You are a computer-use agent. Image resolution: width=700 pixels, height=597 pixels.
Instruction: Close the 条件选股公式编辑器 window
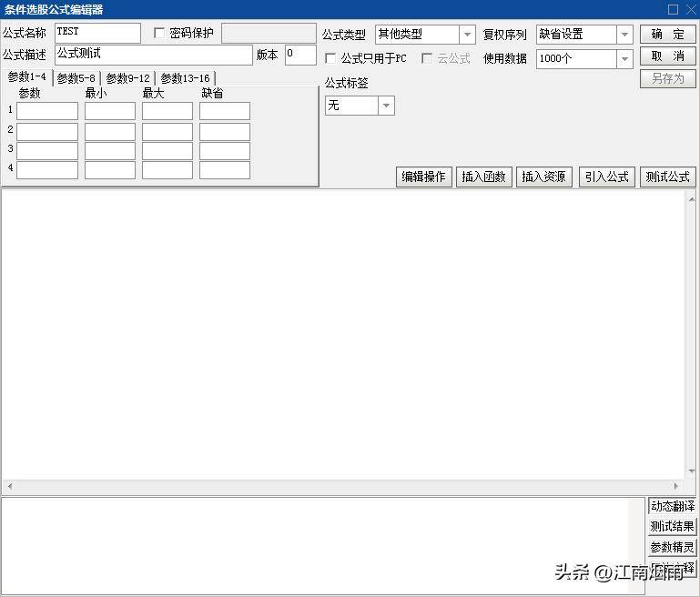pyautogui.click(x=691, y=9)
